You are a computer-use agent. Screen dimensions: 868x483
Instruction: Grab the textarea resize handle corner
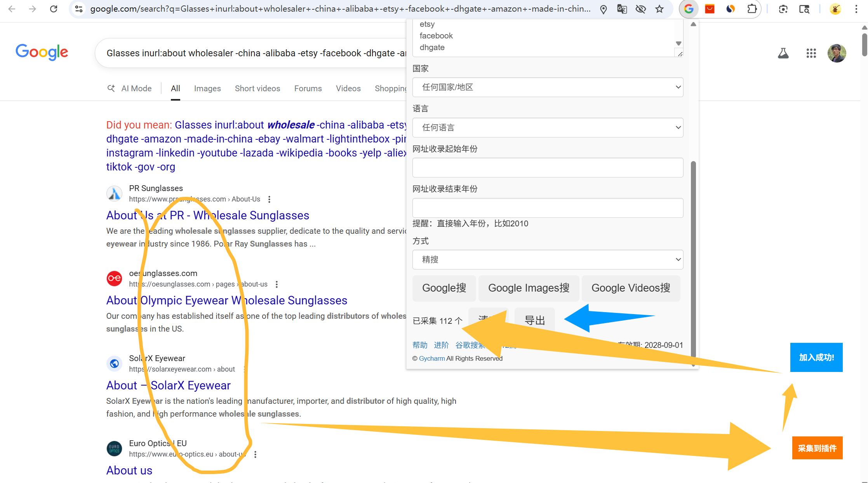pos(680,54)
